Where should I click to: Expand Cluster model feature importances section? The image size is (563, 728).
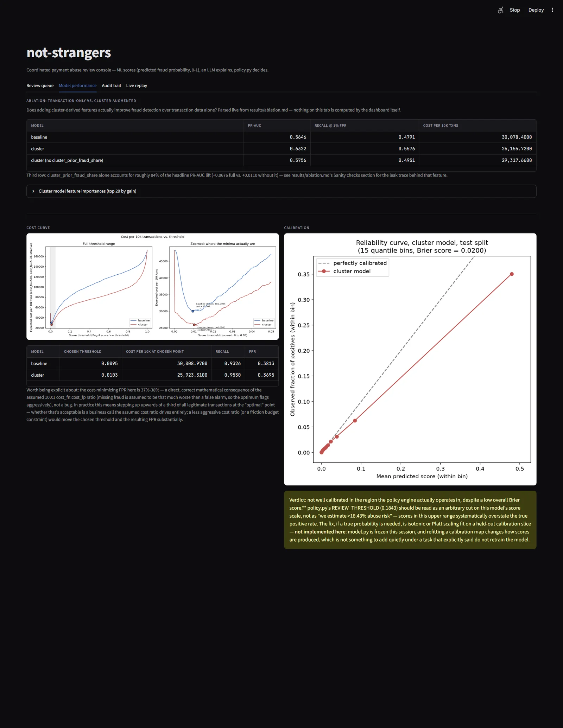click(281, 191)
